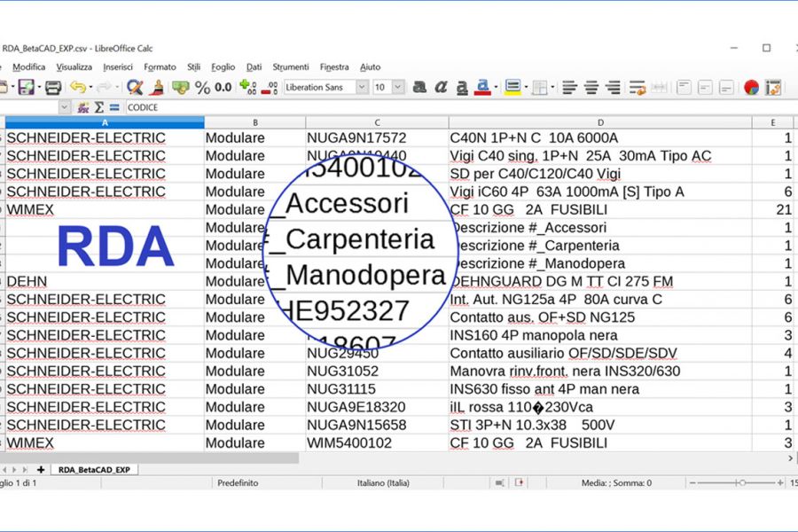Open the Dati menu
The image size is (798, 532).
(x=254, y=66)
